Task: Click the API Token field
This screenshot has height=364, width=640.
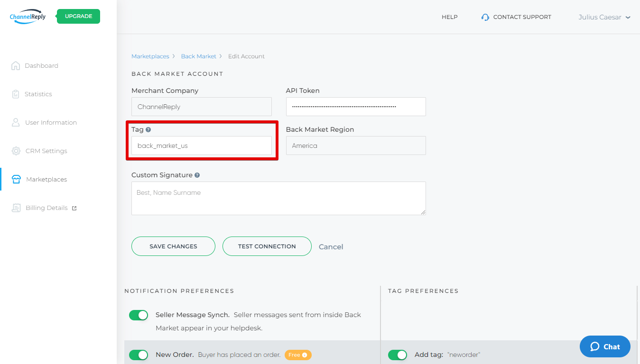Action: coord(356,107)
